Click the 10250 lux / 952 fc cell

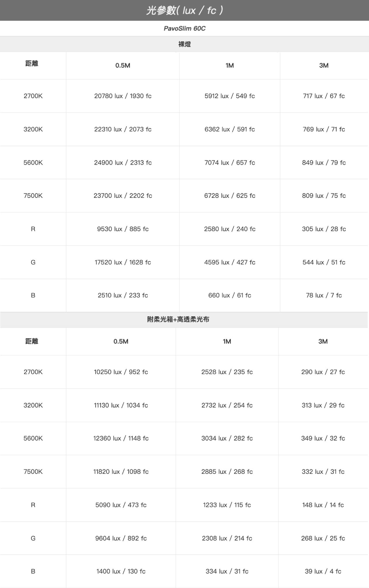point(121,372)
